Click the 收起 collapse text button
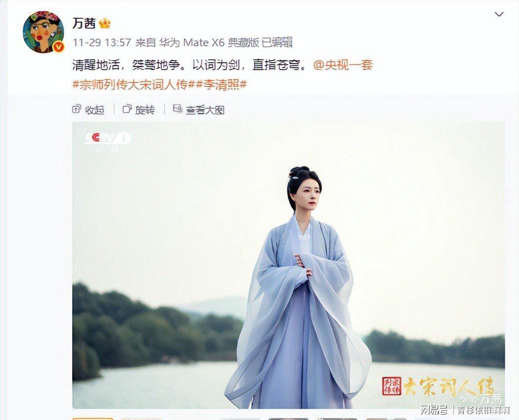The height and width of the screenshot is (420, 519). (94, 110)
